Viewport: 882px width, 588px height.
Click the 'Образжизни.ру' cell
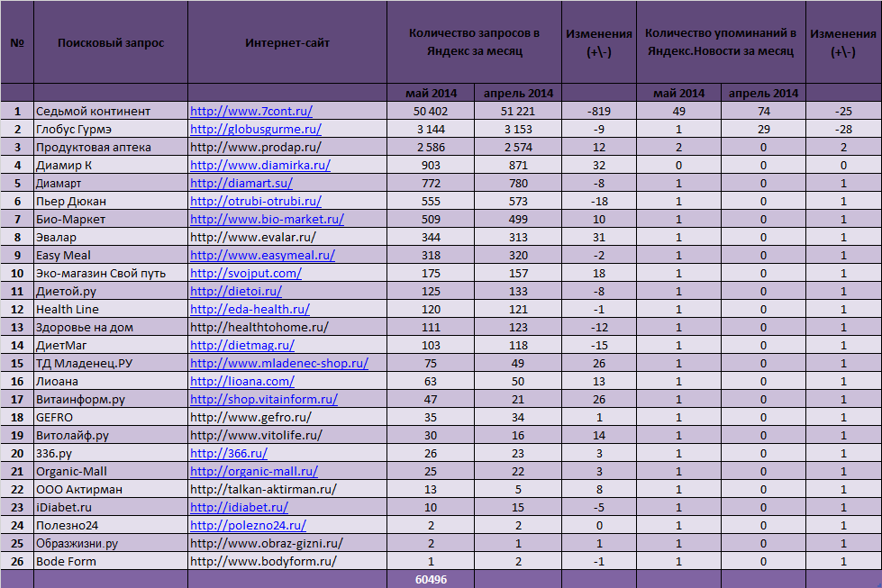(111, 543)
